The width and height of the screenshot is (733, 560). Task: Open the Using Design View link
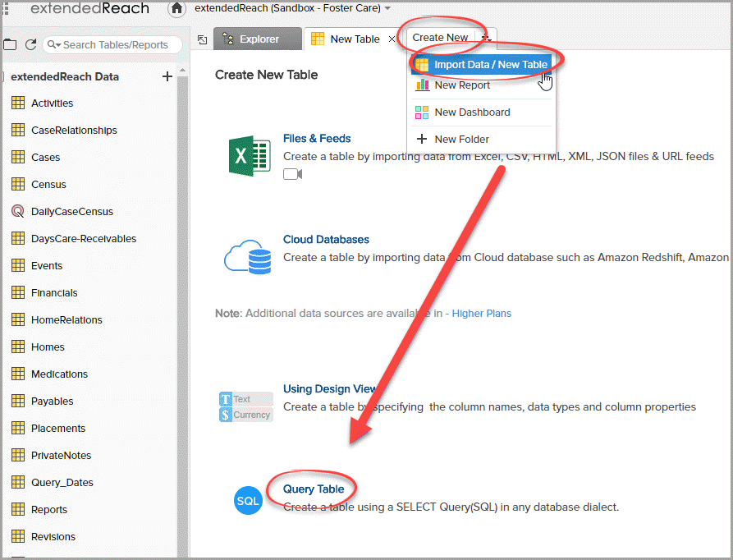(330, 389)
